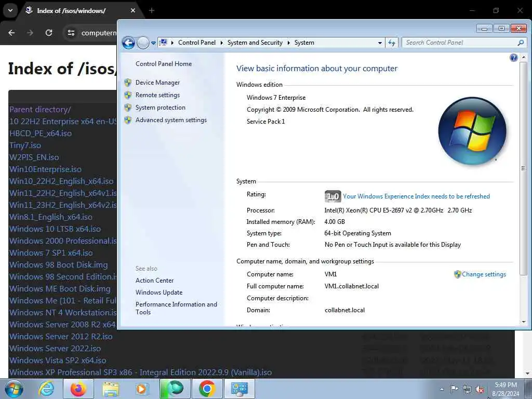Image resolution: width=532 pixels, height=399 pixels.
Task: Click the Control Panel forward arrow button
Action: coord(143,43)
